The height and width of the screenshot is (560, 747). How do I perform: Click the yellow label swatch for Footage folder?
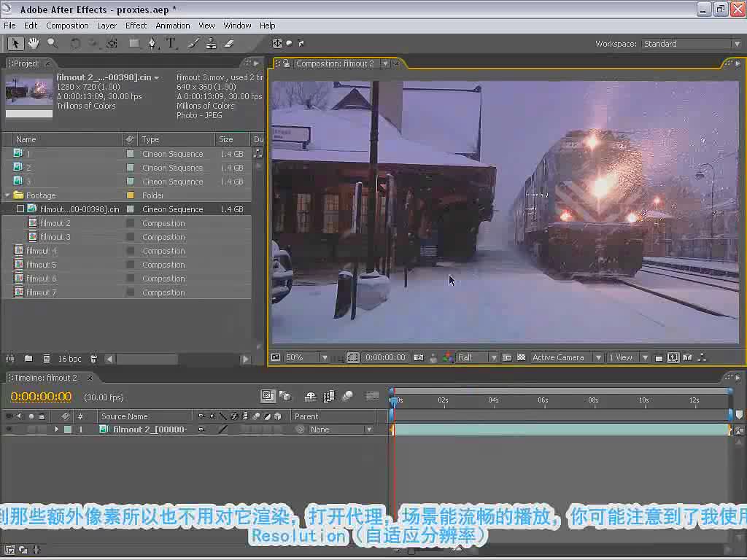point(130,195)
